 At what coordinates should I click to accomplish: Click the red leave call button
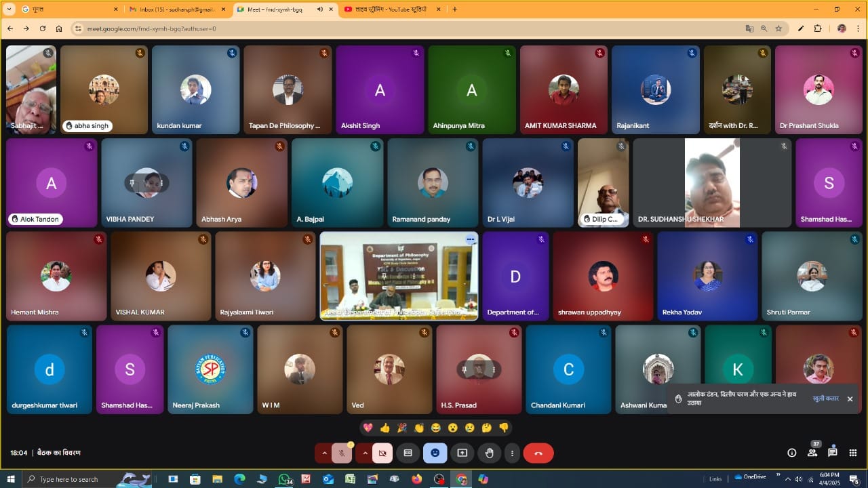click(538, 453)
